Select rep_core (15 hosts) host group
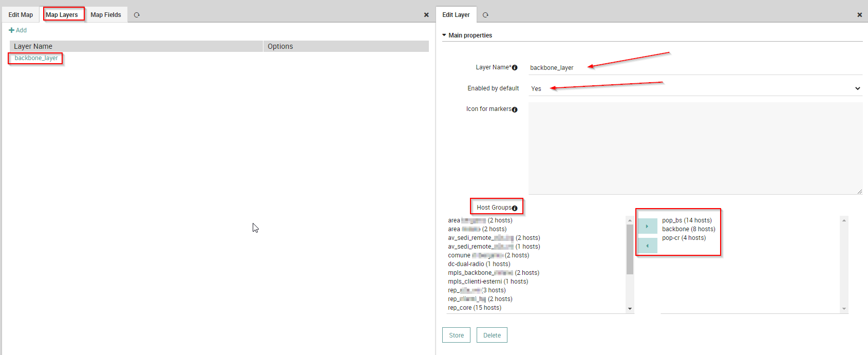 pyautogui.click(x=475, y=308)
